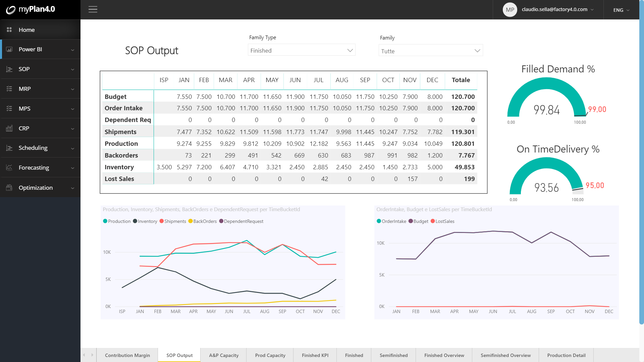Screen dimensions: 644x362
Task: Click the Scheduling sidebar icon
Action: tap(9, 148)
